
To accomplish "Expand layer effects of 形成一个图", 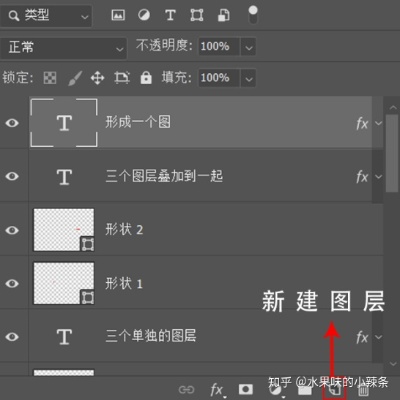I will 378,123.
